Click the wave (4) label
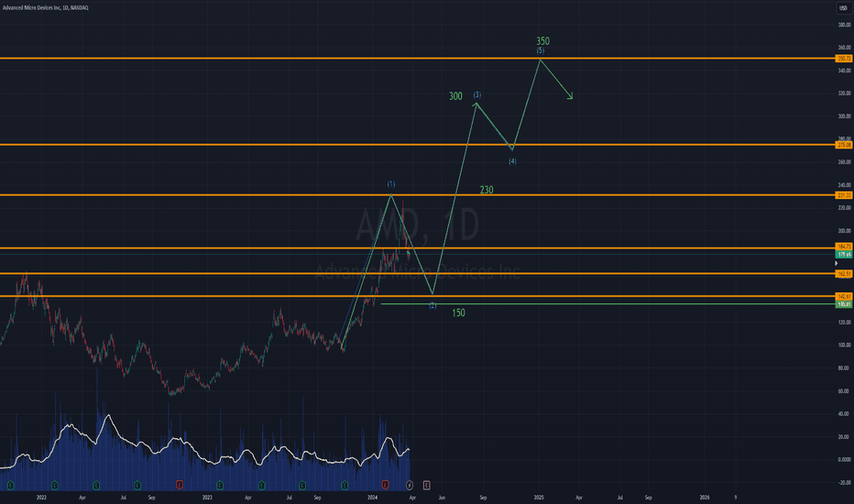The height and width of the screenshot is (504, 854). point(512,161)
